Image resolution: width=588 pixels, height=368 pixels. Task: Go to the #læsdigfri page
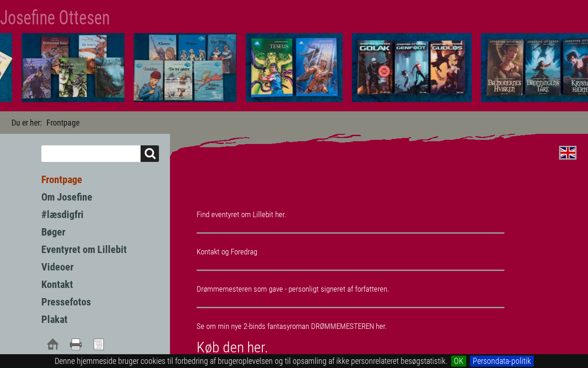(62, 214)
